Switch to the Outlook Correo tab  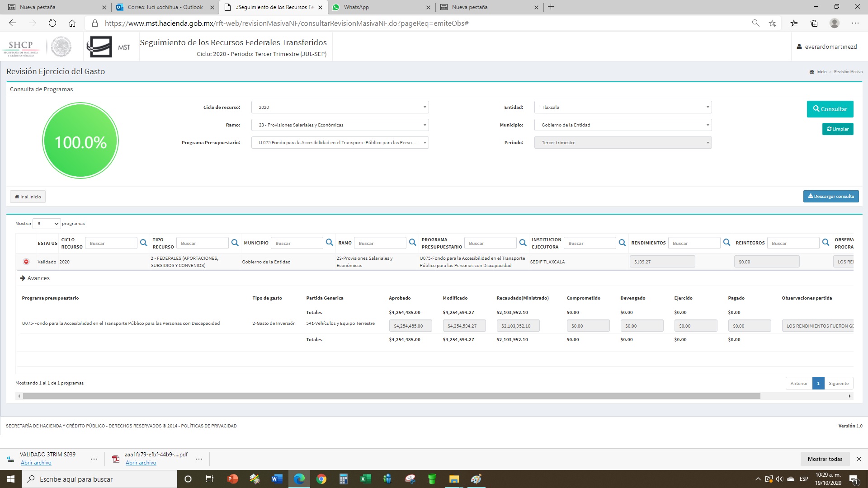[x=165, y=7]
